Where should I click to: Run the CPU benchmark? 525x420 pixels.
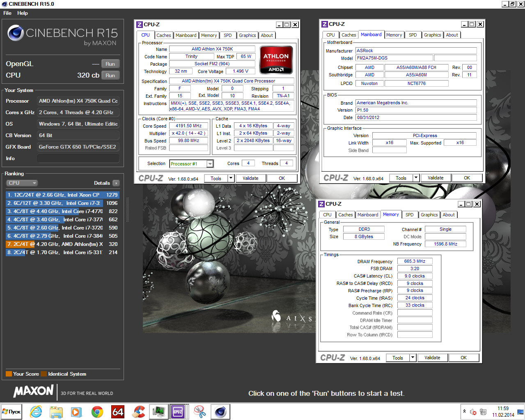point(110,76)
